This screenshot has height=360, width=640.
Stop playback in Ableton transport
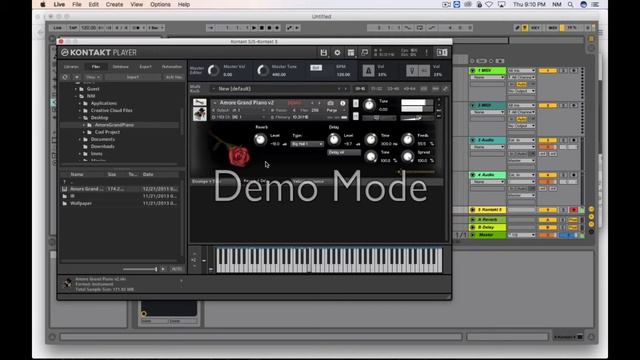coord(262,28)
